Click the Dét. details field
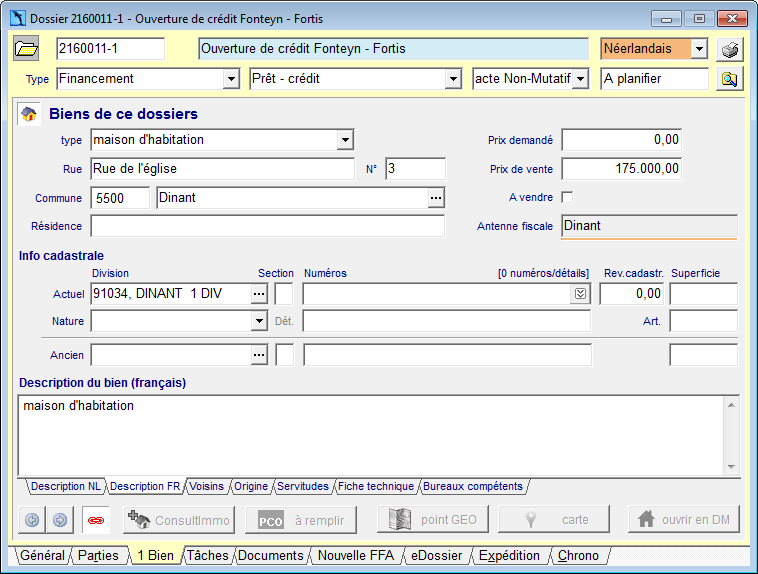Screen dimensions: 758x574 click(x=447, y=321)
